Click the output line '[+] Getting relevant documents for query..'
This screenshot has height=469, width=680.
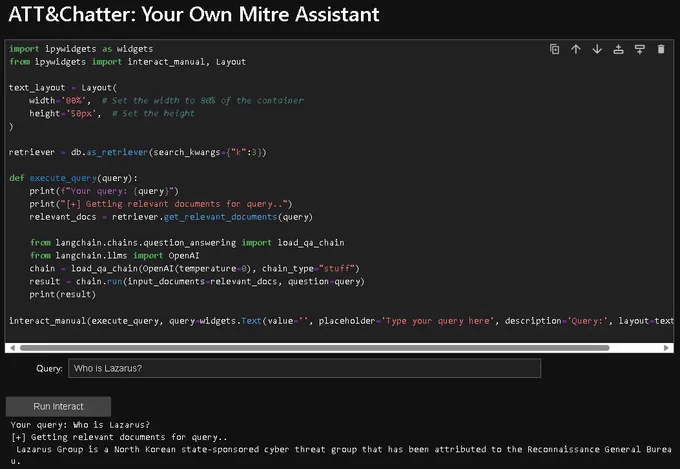coord(119,437)
